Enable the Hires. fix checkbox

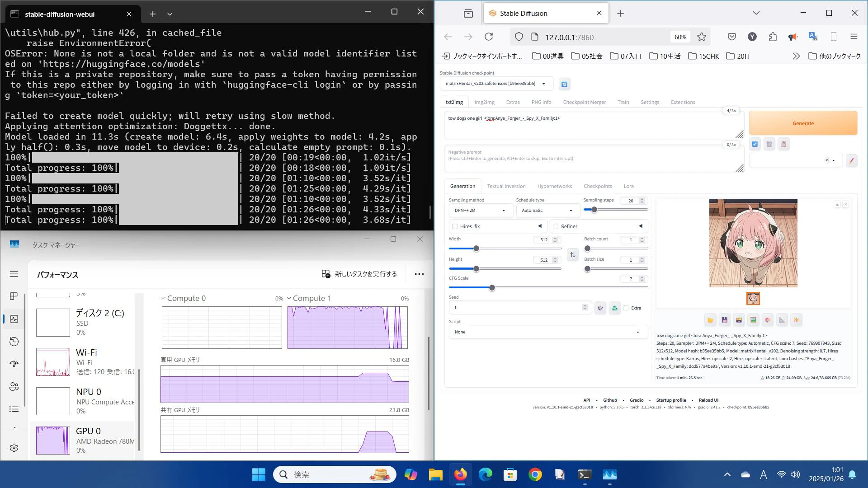[x=455, y=226]
